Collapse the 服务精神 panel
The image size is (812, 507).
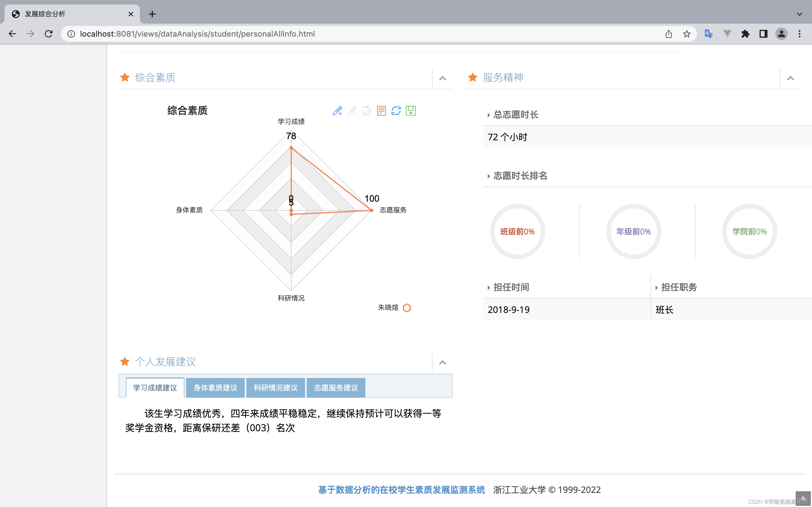point(790,79)
